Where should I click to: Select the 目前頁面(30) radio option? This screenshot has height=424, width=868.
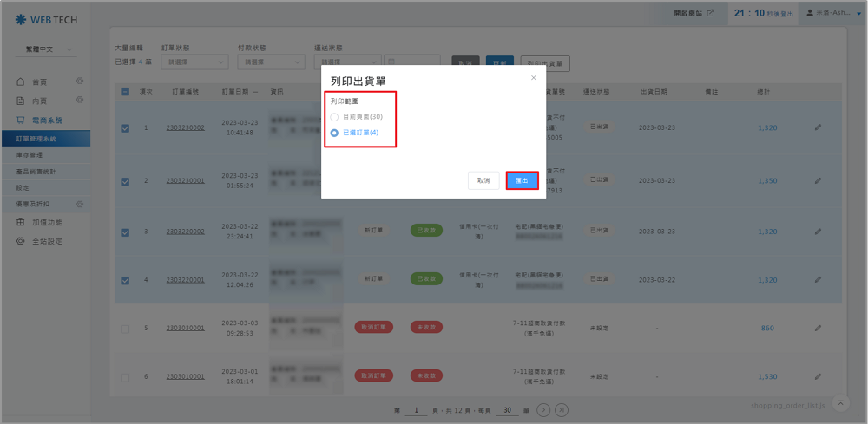[335, 116]
